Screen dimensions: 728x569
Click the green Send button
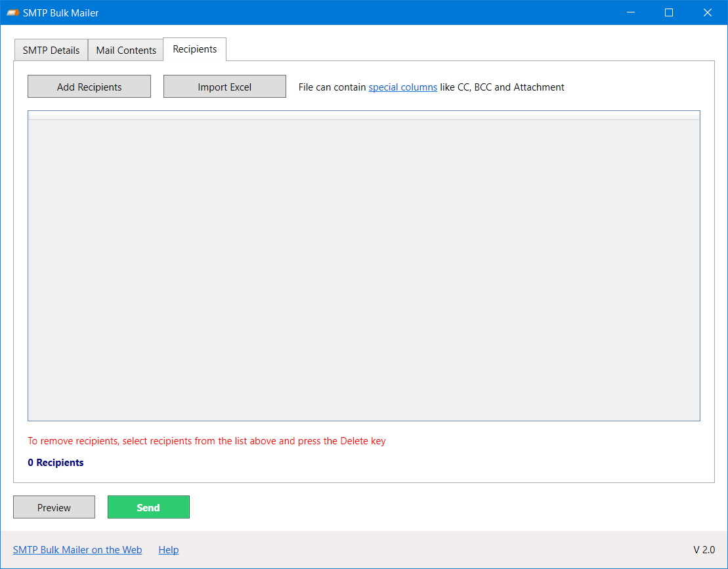(x=148, y=507)
